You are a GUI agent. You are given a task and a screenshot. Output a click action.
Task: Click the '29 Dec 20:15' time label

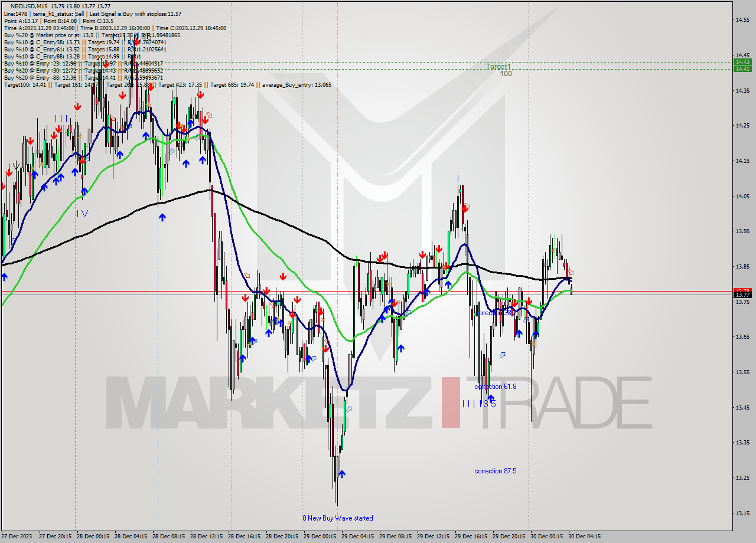[x=509, y=537]
